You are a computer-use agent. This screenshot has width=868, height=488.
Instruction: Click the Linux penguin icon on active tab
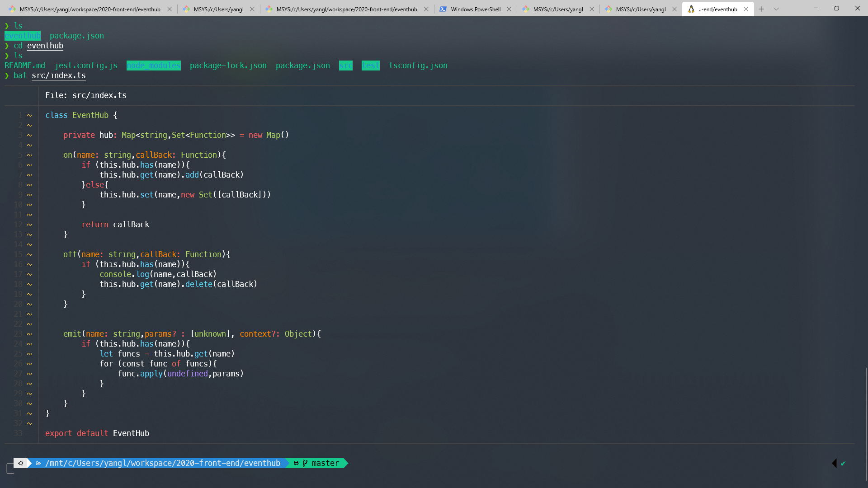coord(691,9)
